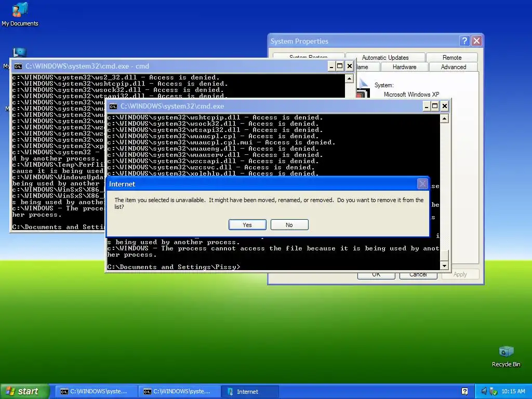Click the help button in System Properties title bar
532x399 pixels.
click(464, 41)
